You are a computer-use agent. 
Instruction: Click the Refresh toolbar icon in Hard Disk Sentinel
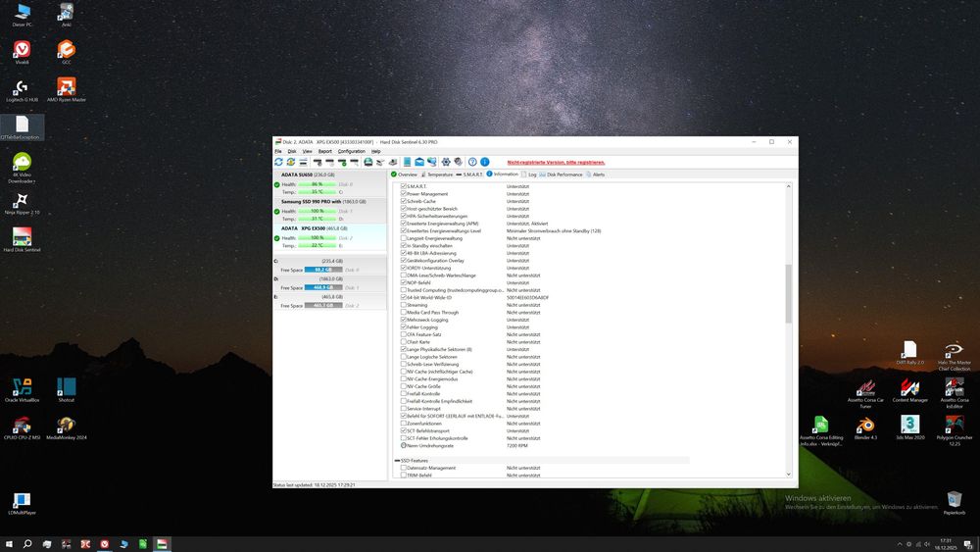[x=278, y=162]
